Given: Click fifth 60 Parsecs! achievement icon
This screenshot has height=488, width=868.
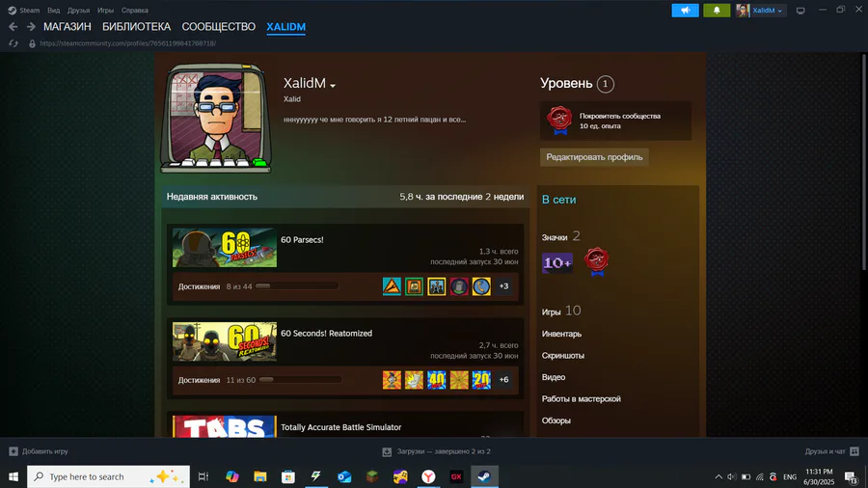Looking at the screenshot, I should (481, 286).
